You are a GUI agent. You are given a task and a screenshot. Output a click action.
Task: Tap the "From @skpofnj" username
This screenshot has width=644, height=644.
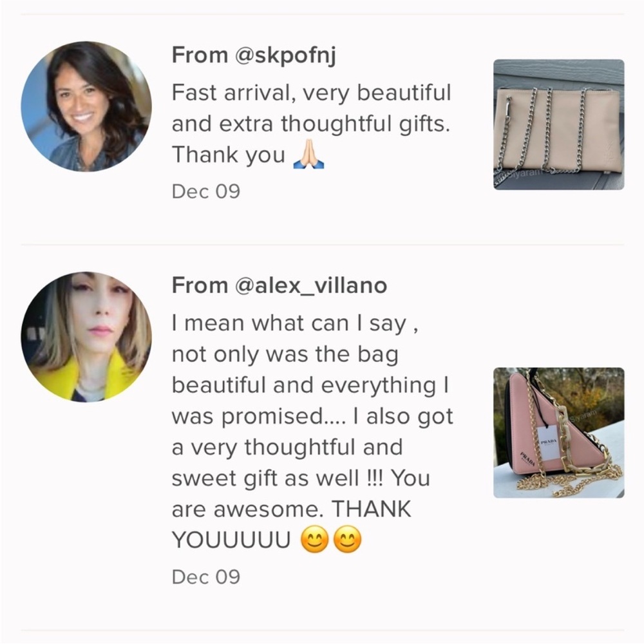pyautogui.click(x=254, y=55)
